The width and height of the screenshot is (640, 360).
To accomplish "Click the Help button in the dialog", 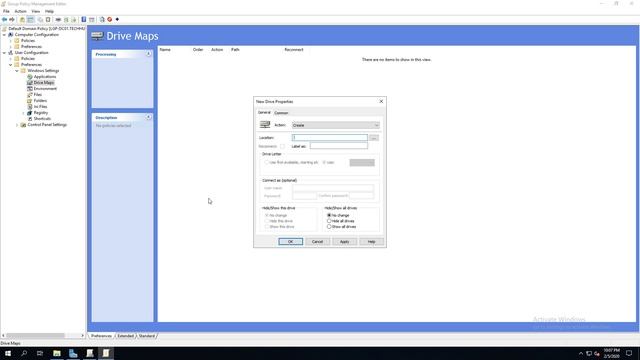I will 371,242.
